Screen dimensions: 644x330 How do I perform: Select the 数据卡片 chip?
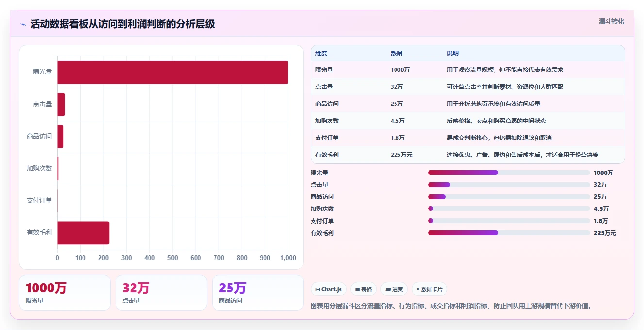click(429, 289)
